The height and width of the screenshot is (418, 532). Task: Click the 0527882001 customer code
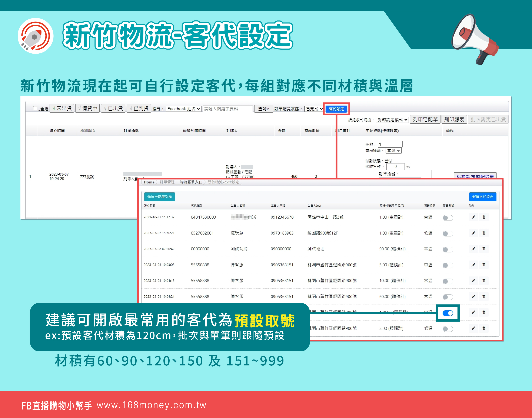tap(202, 233)
